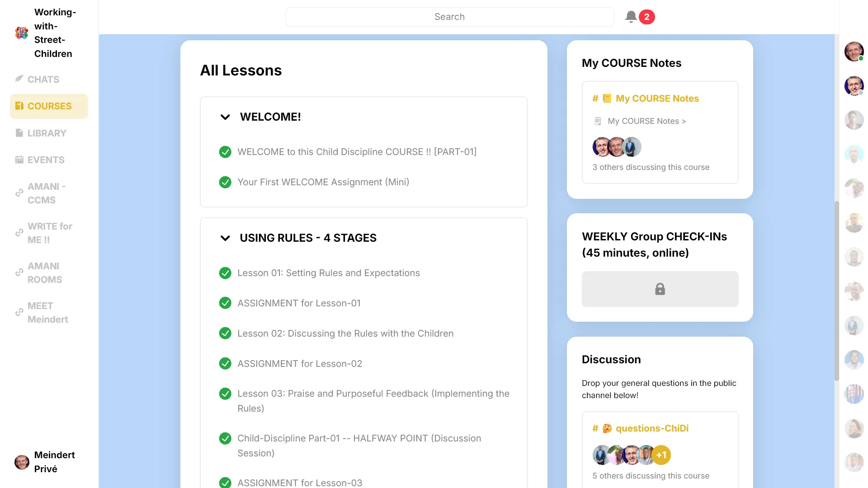Click the lock icon under Weekly Check-INs
This screenshot has height=488, width=868.
660,289
